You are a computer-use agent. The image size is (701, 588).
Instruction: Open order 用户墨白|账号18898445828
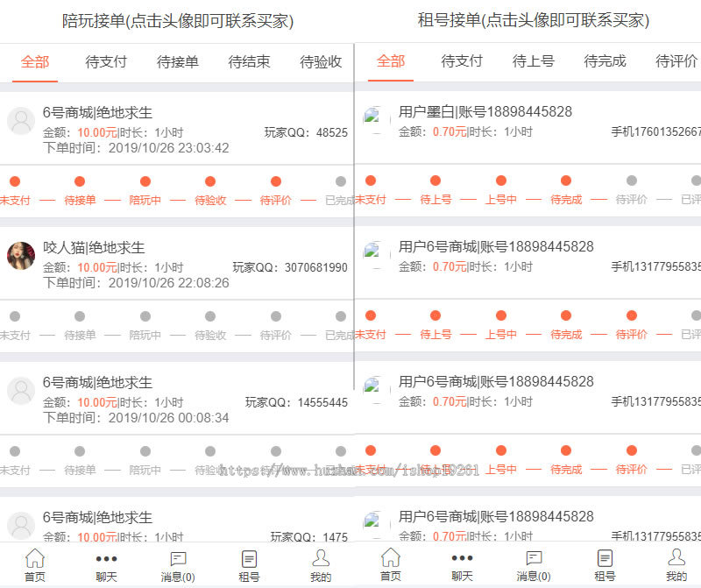point(485,112)
